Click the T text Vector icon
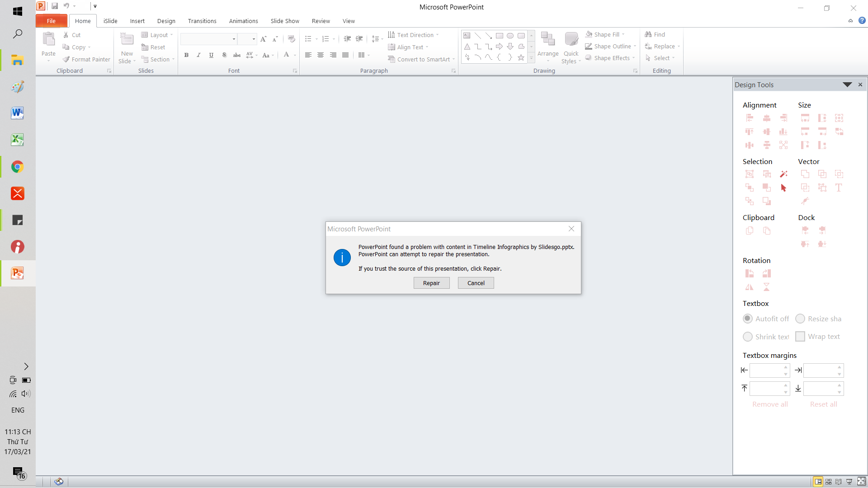This screenshot has height=488, width=868. coord(839,188)
